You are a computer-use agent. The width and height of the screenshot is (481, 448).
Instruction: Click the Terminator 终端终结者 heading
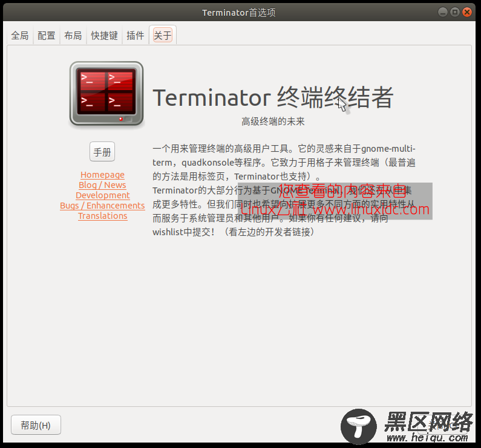point(273,97)
